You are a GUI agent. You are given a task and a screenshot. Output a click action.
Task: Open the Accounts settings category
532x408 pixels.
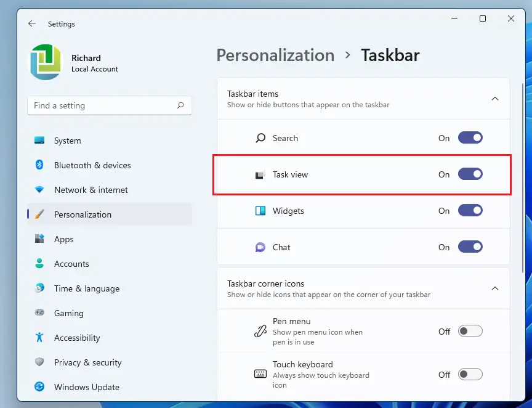click(x=110, y=264)
